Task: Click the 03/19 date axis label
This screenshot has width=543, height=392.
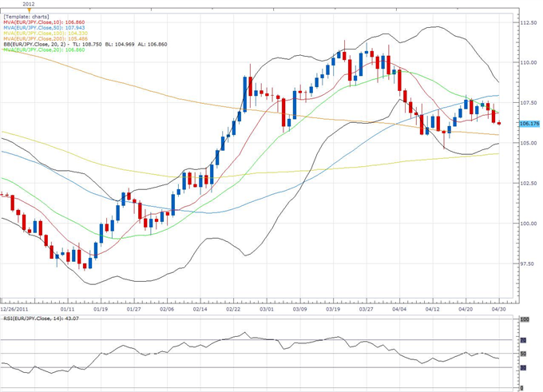Action: [x=333, y=309]
